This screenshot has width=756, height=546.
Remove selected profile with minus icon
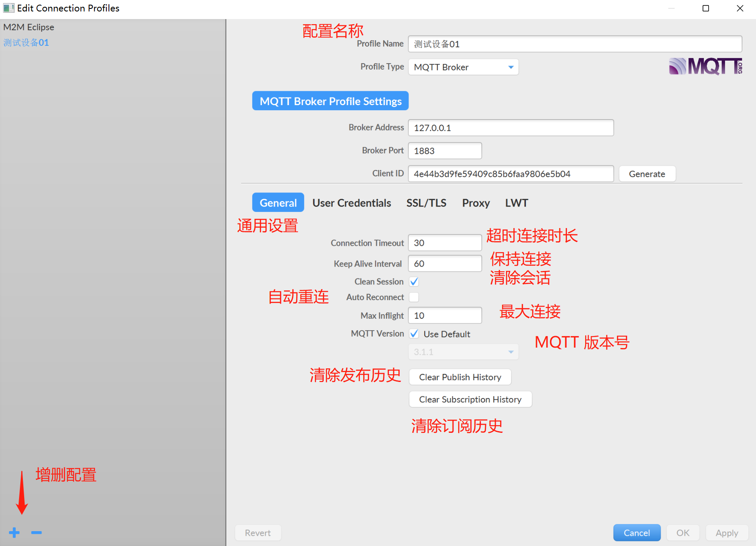point(36,532)
